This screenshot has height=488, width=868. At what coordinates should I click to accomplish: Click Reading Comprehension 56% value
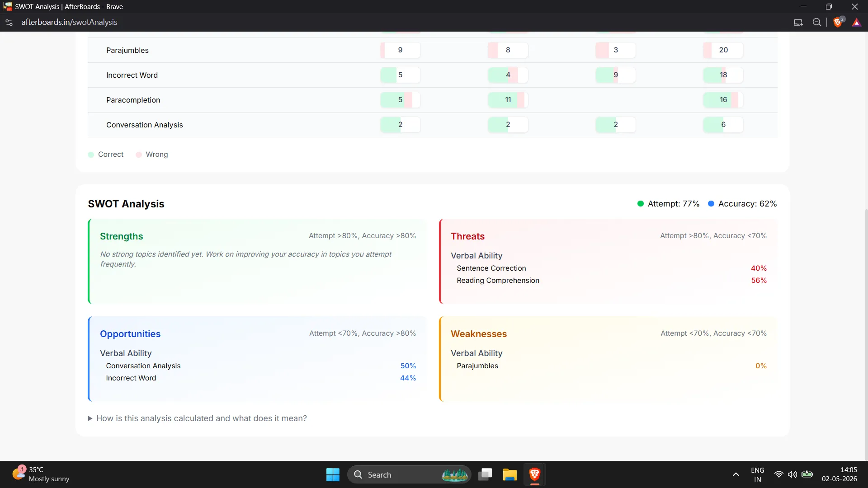pyautogui.click(x=759, y=281)
